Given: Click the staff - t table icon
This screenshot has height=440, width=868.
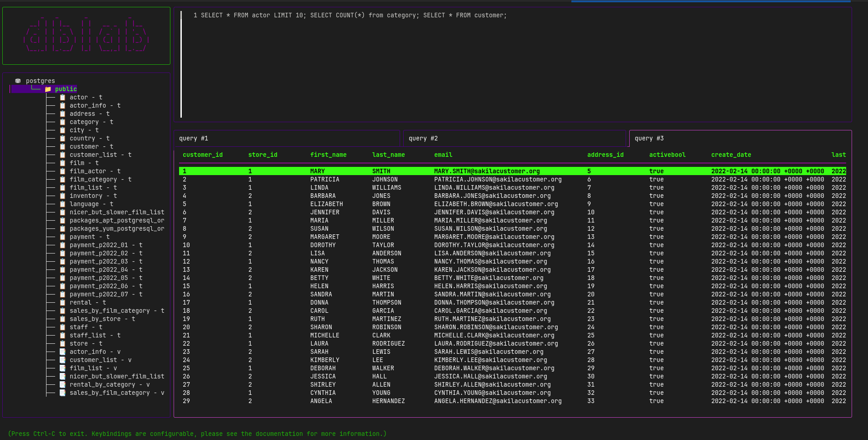Looking at the screenshot, I should tap(62, 327).
